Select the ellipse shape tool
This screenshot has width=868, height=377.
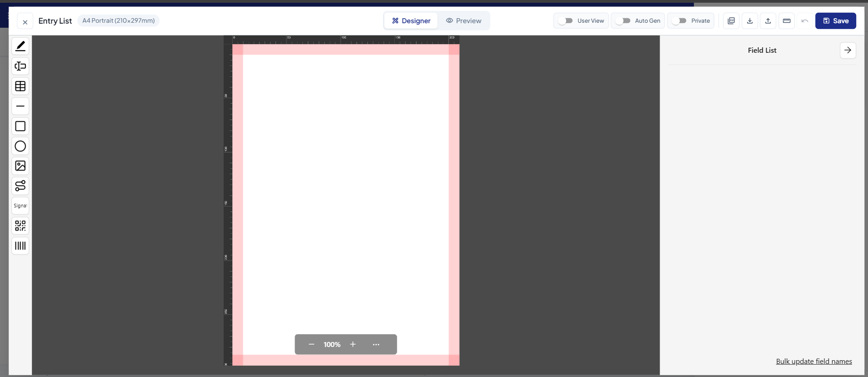point(20,146)
